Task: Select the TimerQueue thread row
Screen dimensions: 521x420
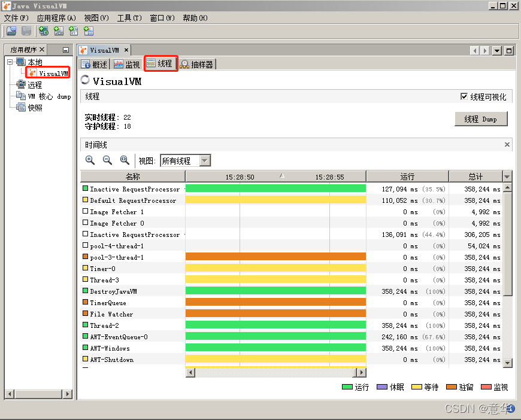Action: click(292, 303)
